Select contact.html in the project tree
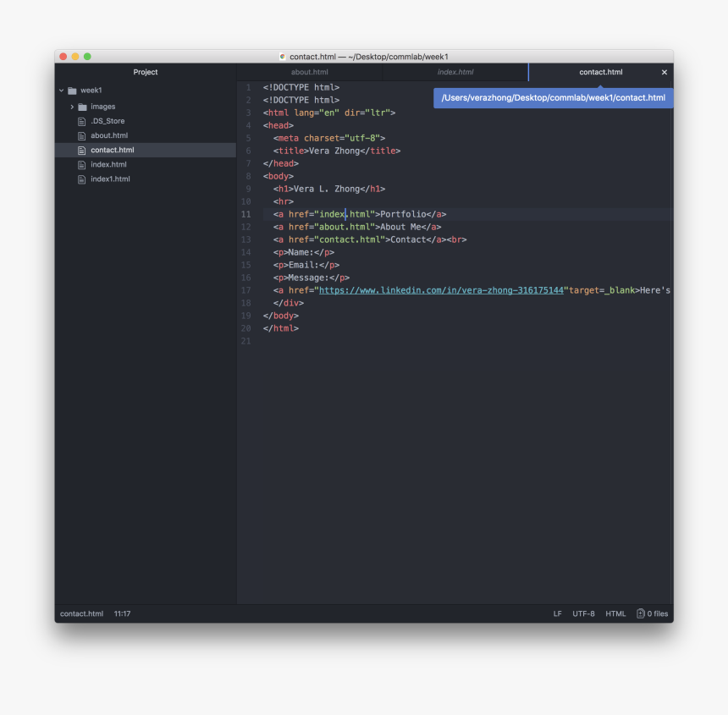The image size is (728, 715). [x=113, y=150]
